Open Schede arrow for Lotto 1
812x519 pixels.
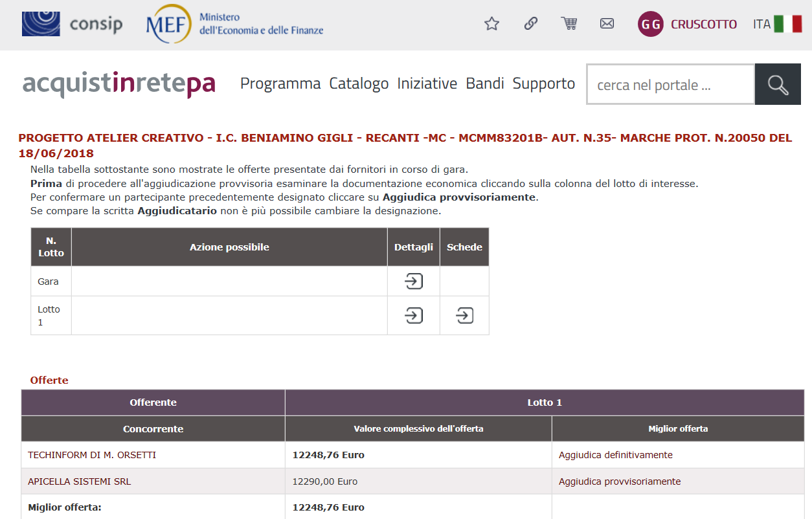tap(464, 316)
